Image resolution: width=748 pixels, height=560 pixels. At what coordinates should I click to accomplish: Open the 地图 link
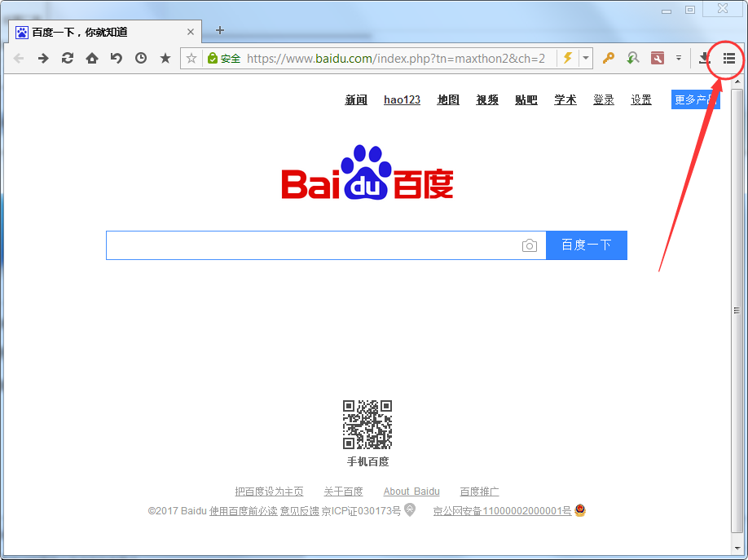click(448, 99)
